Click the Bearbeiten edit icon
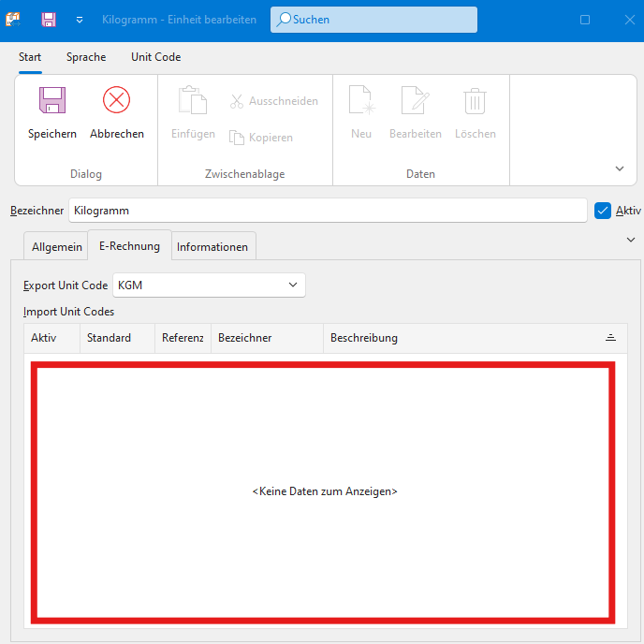The image size is (644, 644). coord(415,101)
